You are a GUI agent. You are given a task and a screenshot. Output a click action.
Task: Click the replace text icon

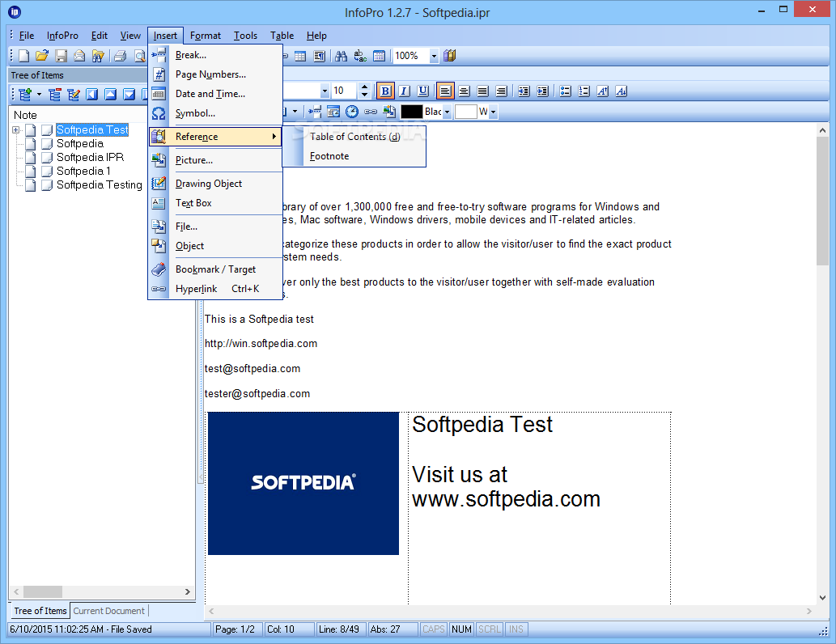point(360,56)
